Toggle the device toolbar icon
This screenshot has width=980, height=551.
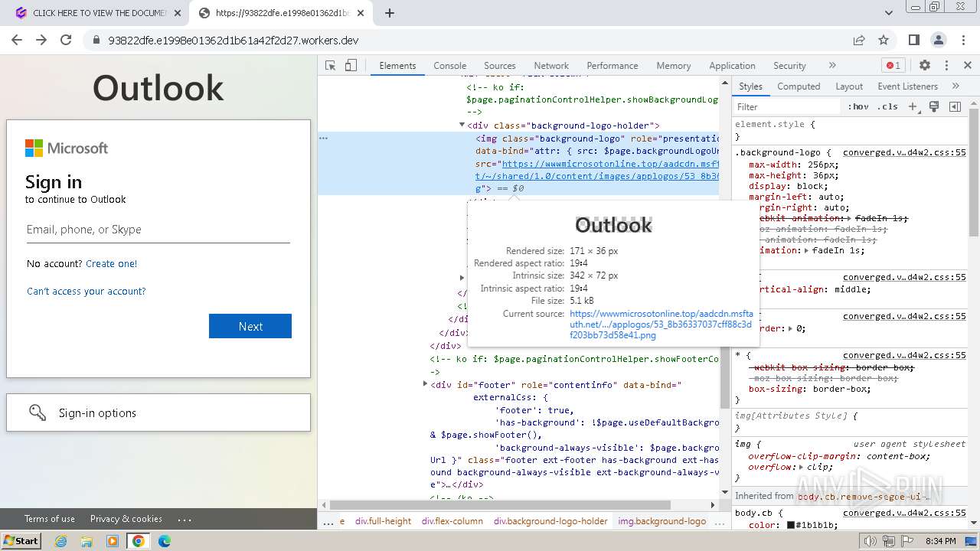pos(351,66)
